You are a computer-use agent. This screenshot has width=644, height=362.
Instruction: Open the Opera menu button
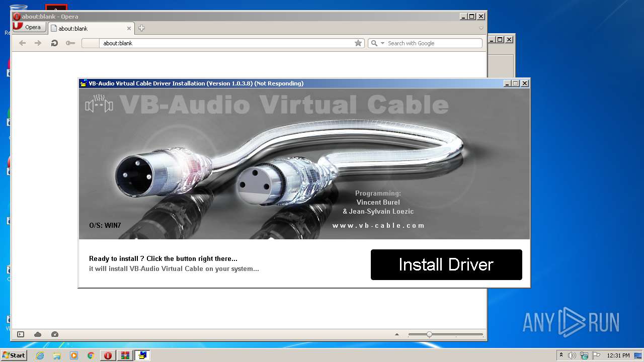click(x=28, y=27)
